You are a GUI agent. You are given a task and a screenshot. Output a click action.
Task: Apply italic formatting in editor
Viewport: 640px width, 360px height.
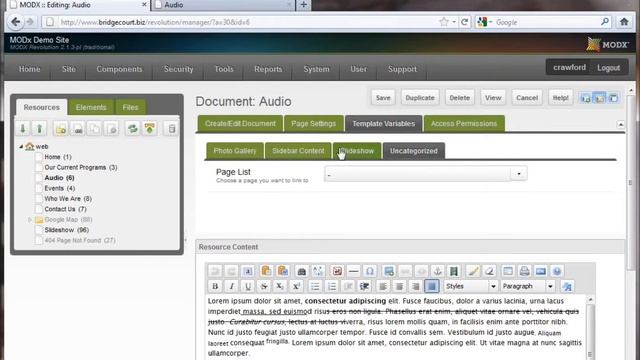pos(231,286)
